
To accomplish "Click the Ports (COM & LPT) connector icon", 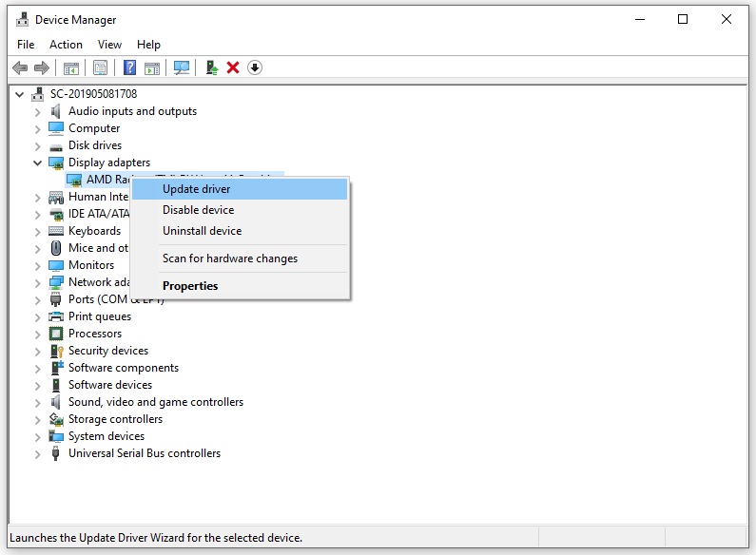I will (56, 299).
